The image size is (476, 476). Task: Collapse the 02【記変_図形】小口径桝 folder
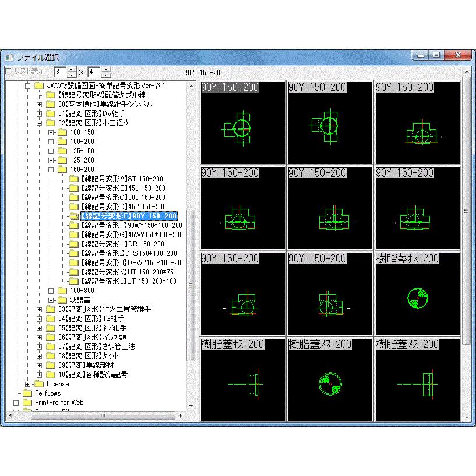coord(39,123)
